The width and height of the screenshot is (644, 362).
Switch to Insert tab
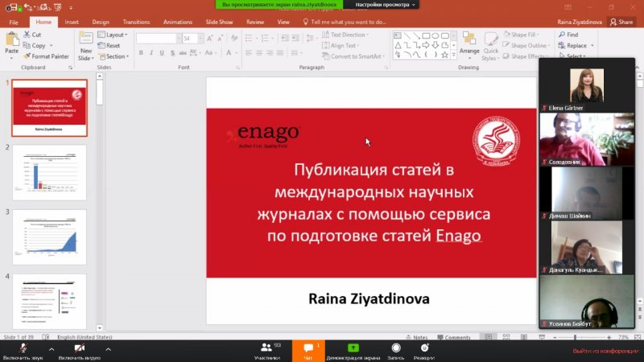(x=72, y=23)
